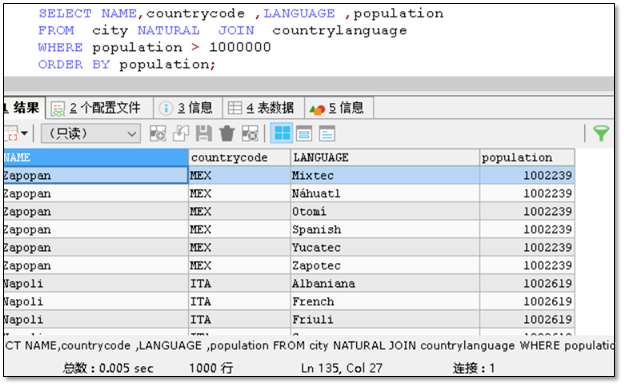Click the countrylanguage table name in query
The image size is (624, 386).
point(339,31)
